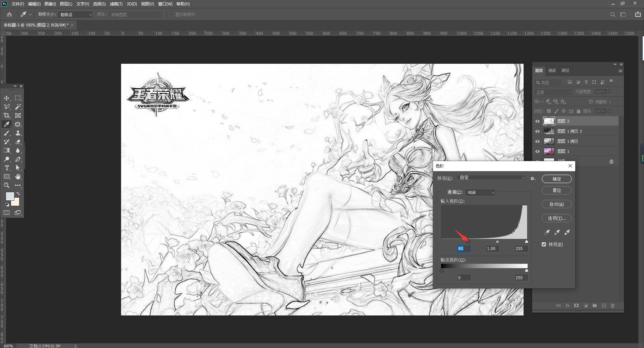Viewport: 644px width, 348px height.
Task: Toggle Quick Mask mode
Action: [x=7, y=212]
